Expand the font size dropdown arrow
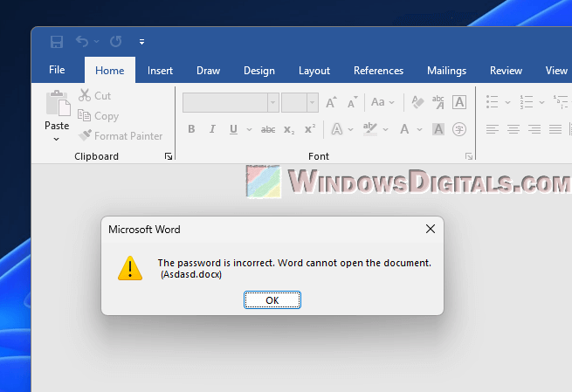Screen dimensions: 572x392 pos(313,102)
